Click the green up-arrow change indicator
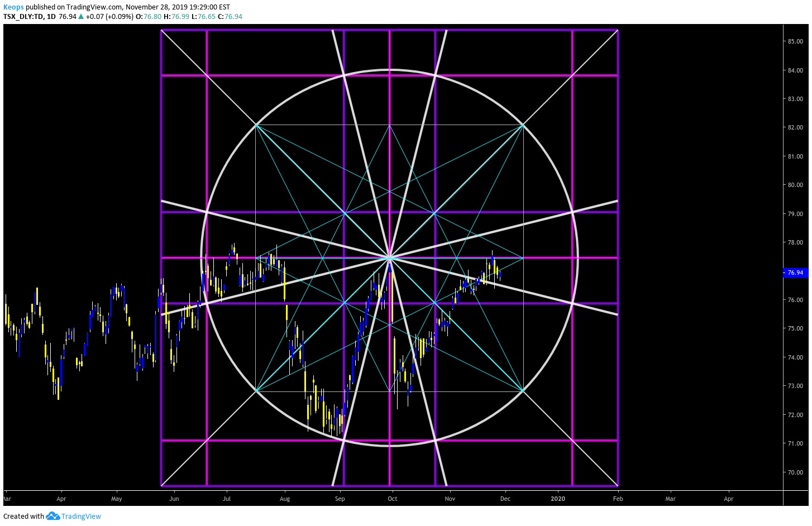Image resolution: width=812 pixels, height=526 pixels. [81, 17]
